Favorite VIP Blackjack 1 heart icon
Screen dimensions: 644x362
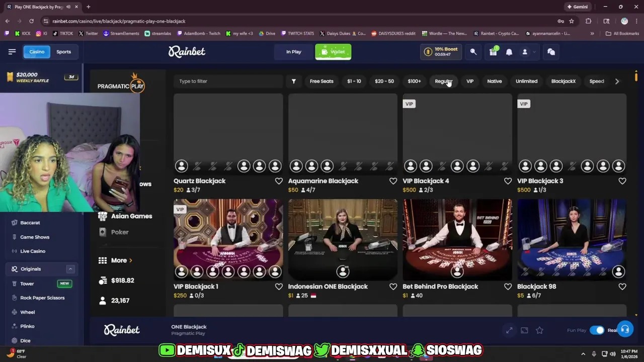(279, 287)
